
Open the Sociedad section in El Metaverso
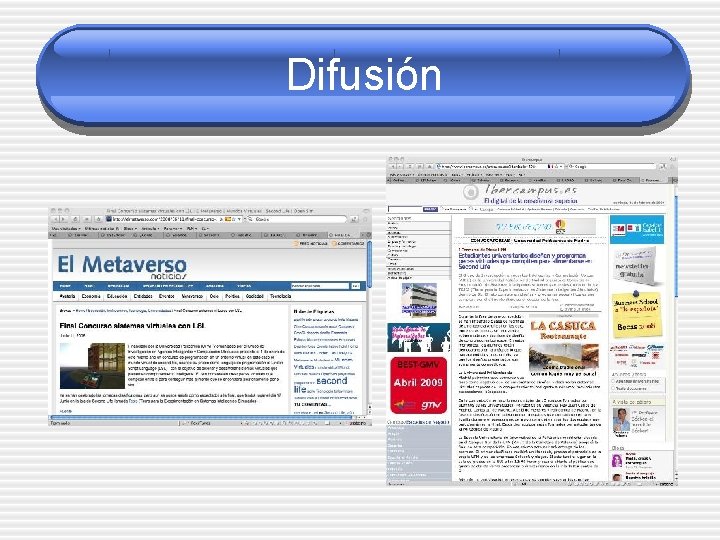[254, 297]
